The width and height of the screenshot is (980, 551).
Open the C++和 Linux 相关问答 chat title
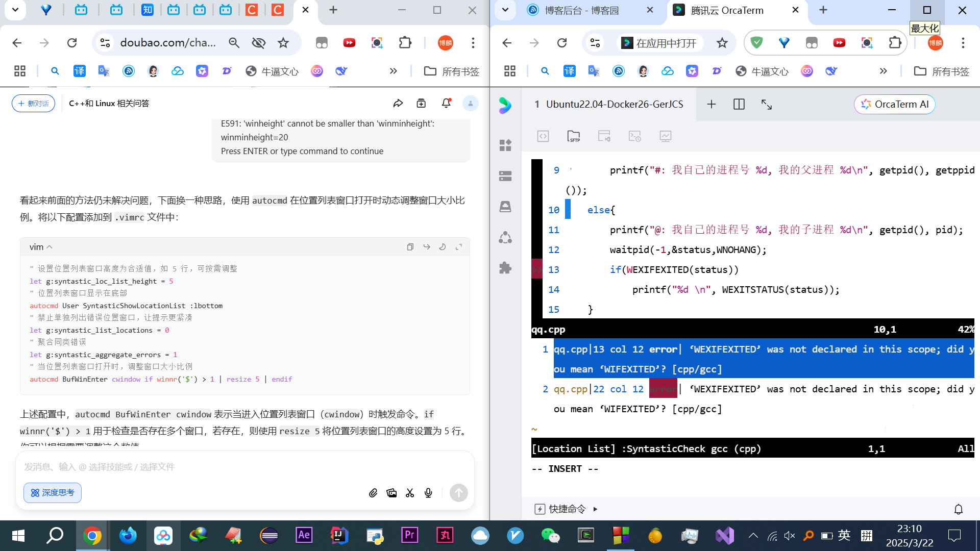pos(109,104)
